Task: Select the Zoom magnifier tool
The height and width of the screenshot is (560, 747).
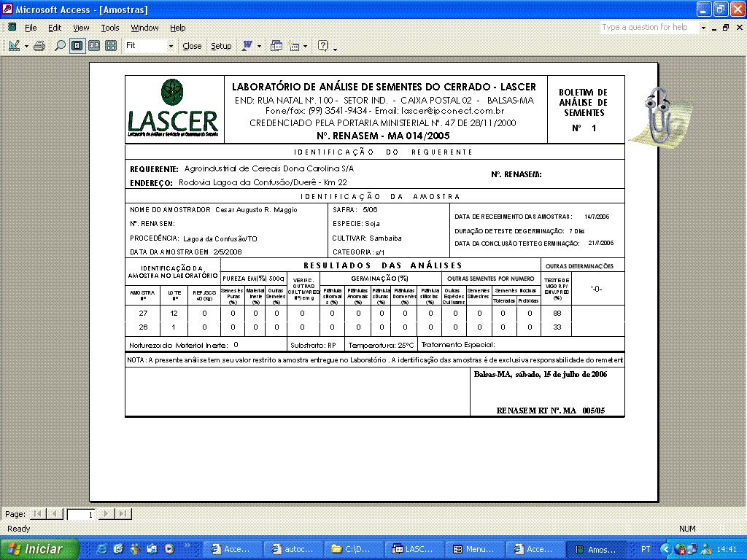Action: 60,46
